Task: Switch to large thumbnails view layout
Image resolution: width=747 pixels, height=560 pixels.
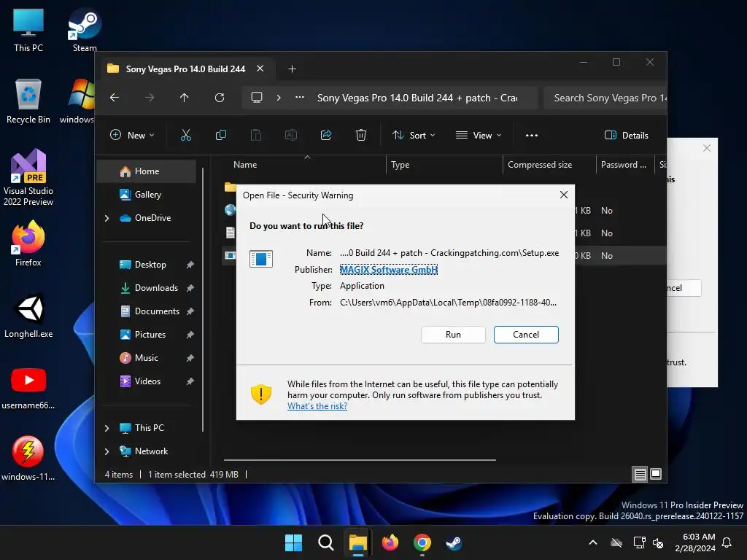Action: [x=656, y=474]
